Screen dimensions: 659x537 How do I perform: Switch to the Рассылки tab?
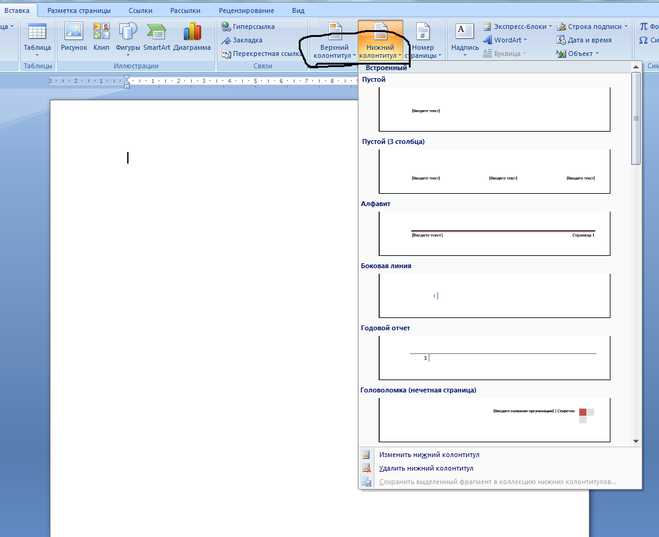185,11
